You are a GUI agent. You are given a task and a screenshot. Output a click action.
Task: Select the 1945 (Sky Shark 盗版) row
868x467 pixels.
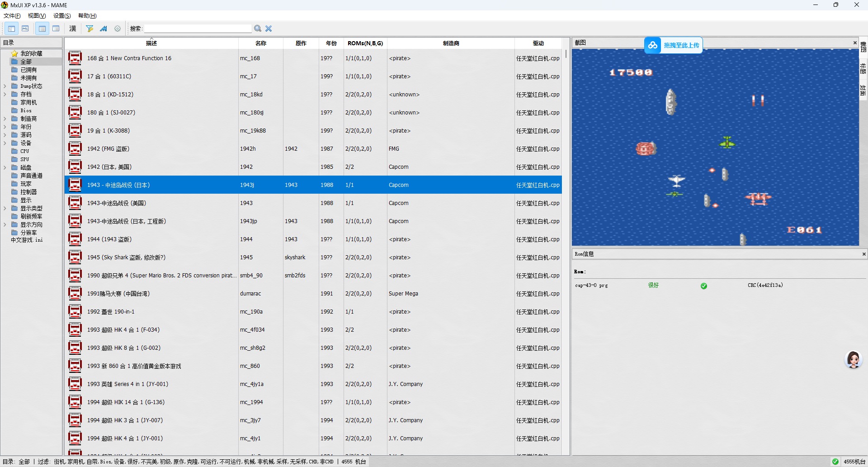(x=313, y=257)
